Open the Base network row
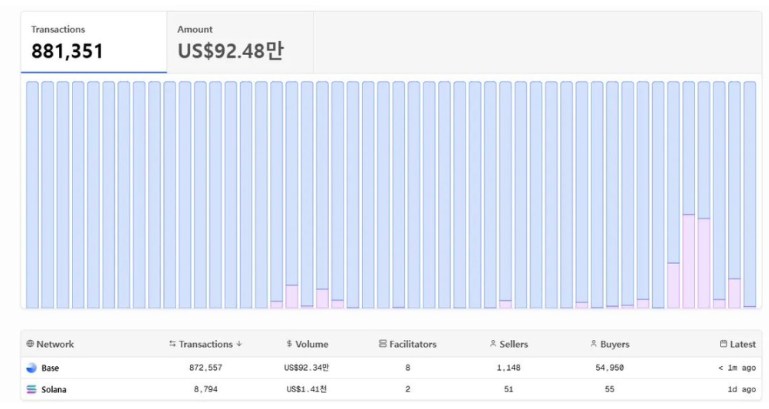 (x=391, y=368)
